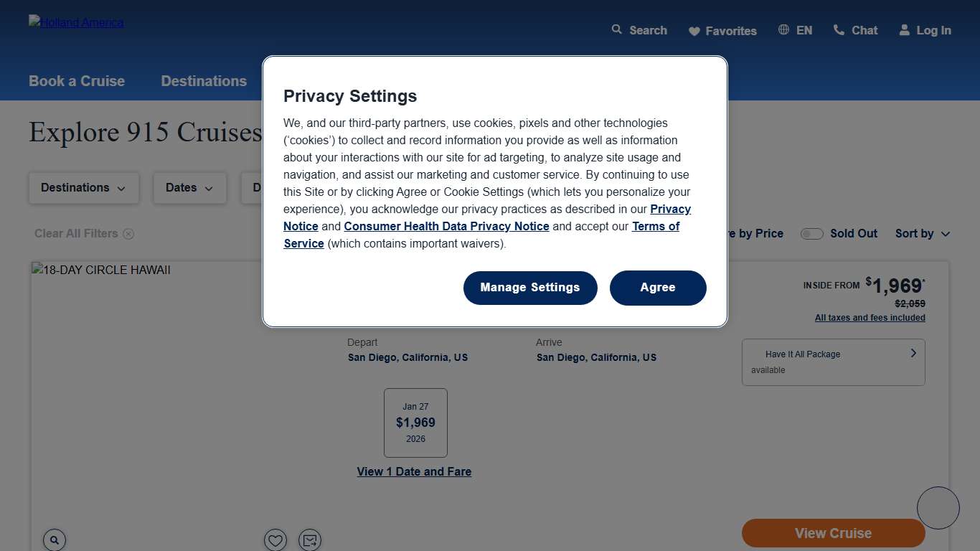Expand the Have It All Package details
980x551 pixels.
(913, 353)
